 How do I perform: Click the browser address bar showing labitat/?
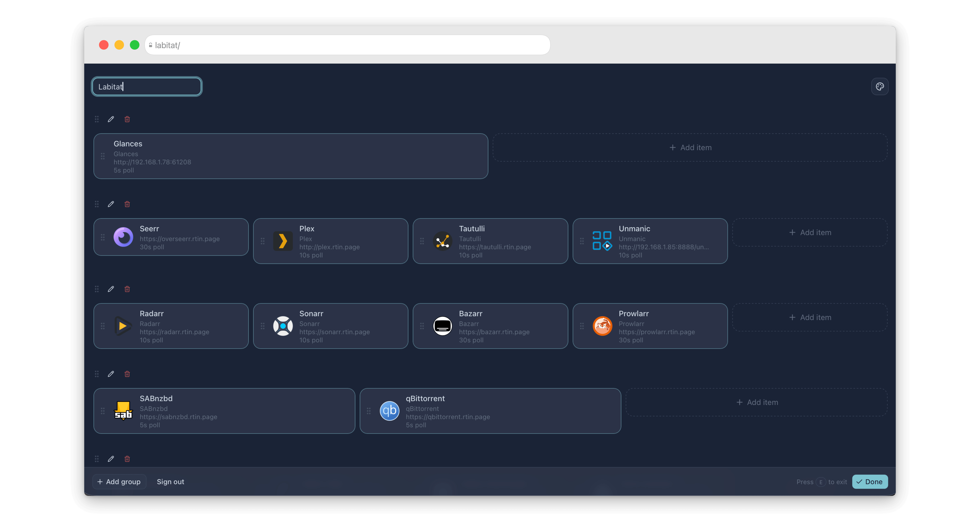[348, 45]
